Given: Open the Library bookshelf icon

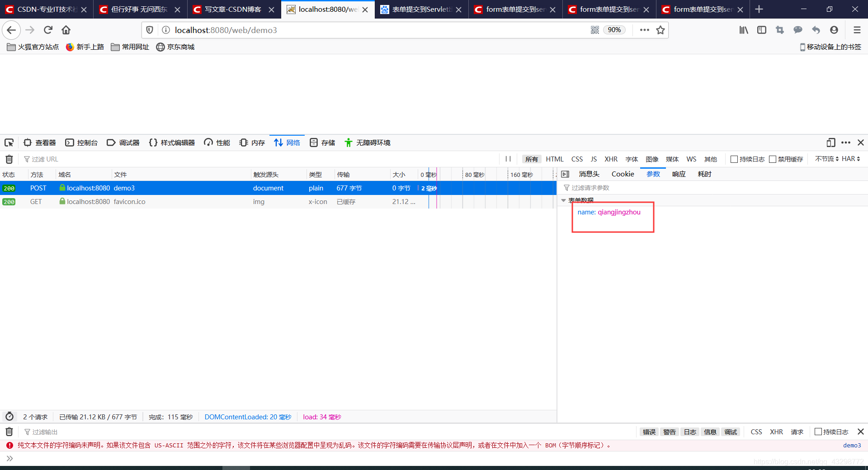Looking at the screenshot, I should pyautogui.click(x=744, y=30).
